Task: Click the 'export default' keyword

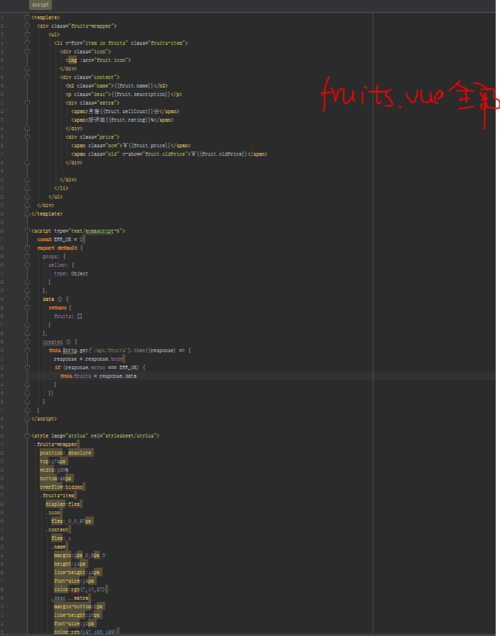Action: coord(57,248)
